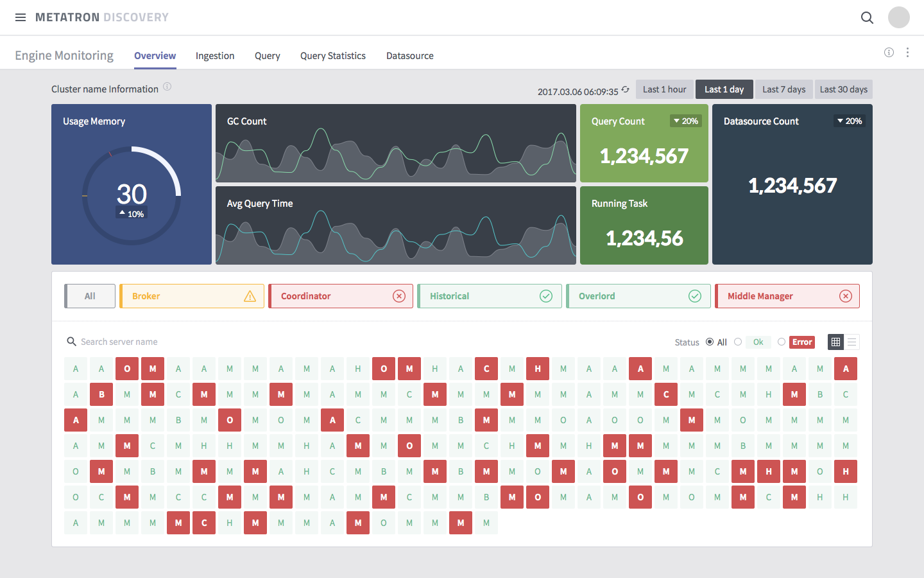Viewport: 924px width, 578px height.
Task: Click the red A tile starting the third row
Action: 76,420
